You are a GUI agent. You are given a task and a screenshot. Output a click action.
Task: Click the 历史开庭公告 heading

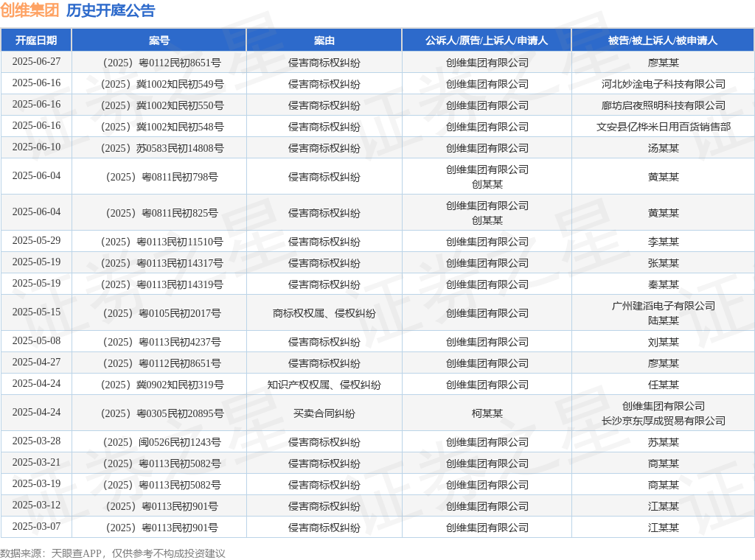[111, 10]
